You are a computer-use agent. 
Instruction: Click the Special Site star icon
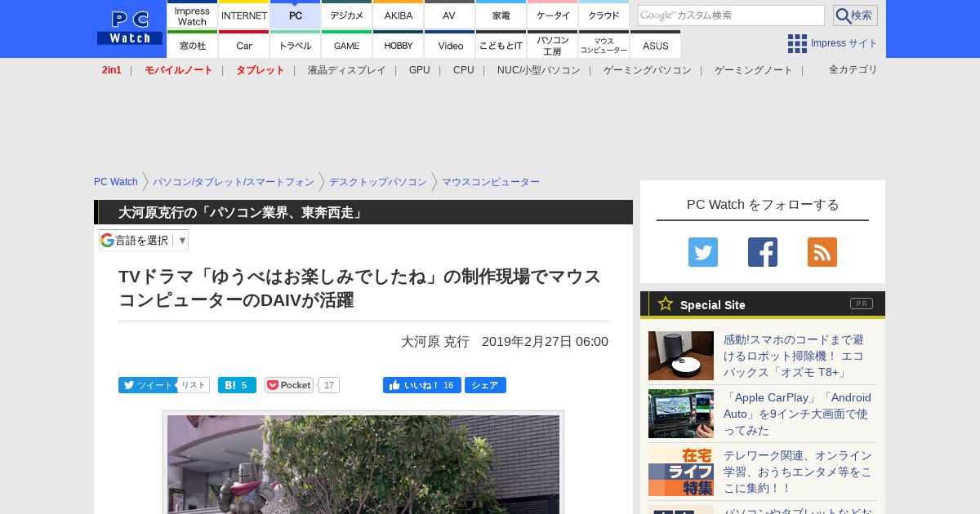(x=666, y=304)
